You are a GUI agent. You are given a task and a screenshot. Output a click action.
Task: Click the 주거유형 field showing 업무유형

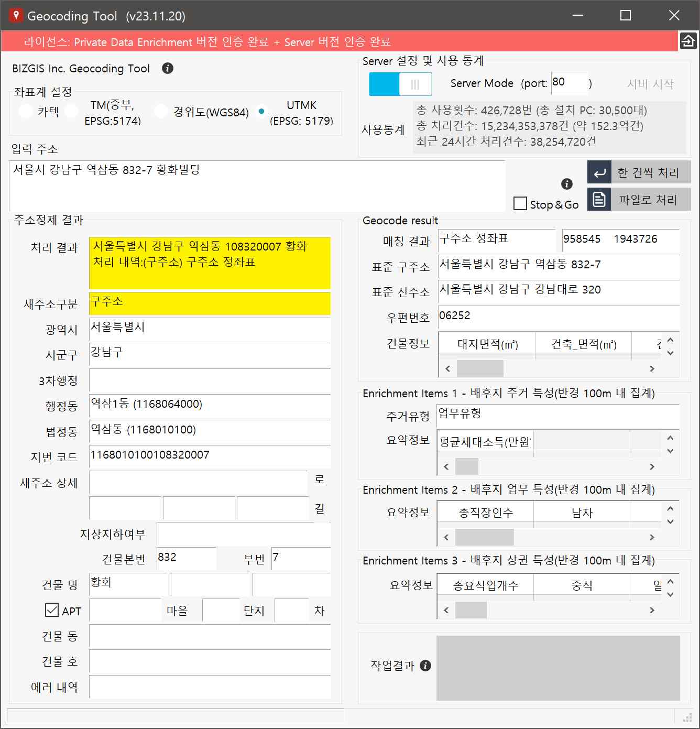(558, 416)
